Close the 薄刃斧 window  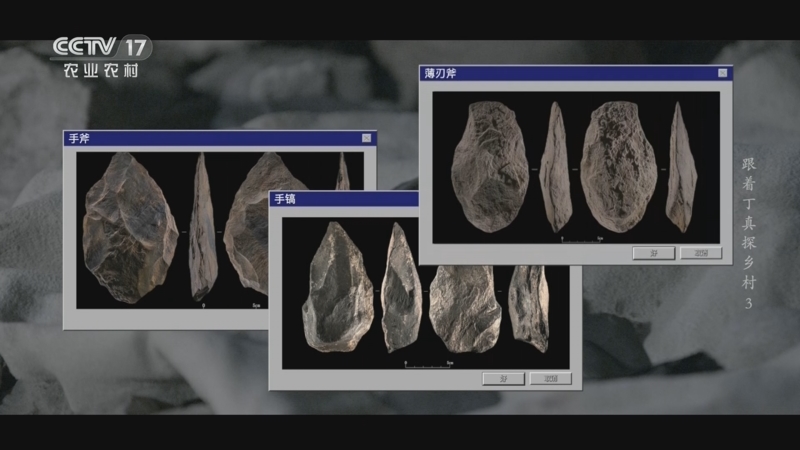click(x=722, y=74)
